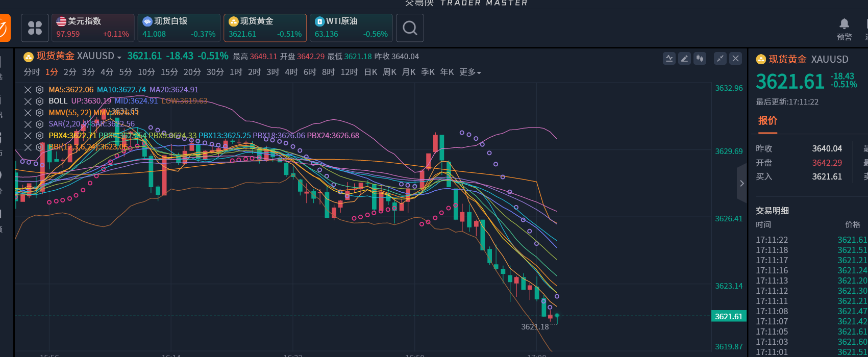
Task: Select the WTI原油 ticker card
Action: 352,28
